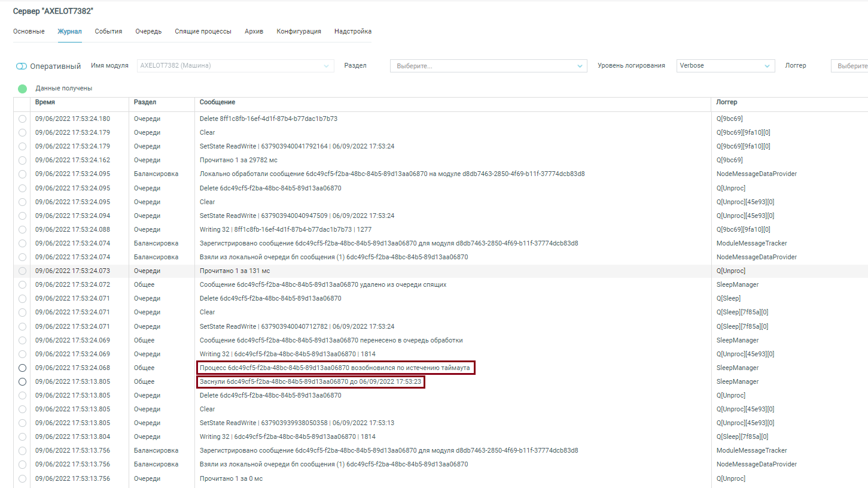
Task: Open the Логгер filter dropdown
Action: [849, 66]
